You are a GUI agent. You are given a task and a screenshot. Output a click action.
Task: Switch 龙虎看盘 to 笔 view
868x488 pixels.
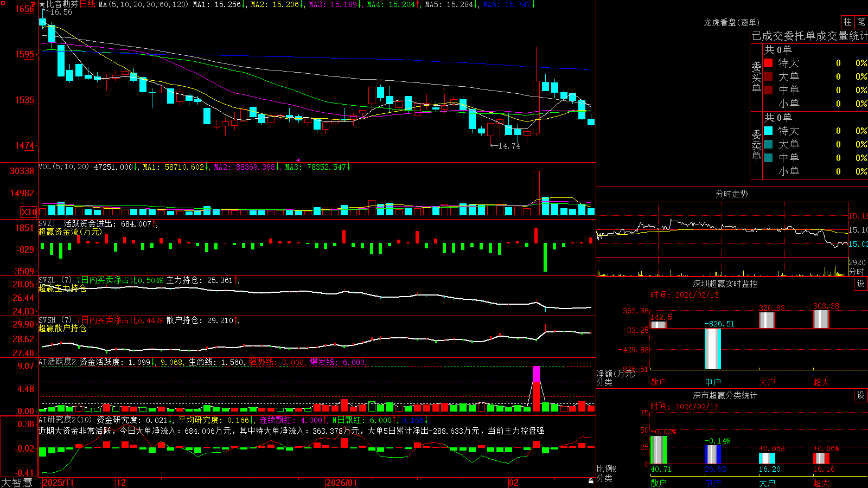pyautogui.click(x=861, y=22)
